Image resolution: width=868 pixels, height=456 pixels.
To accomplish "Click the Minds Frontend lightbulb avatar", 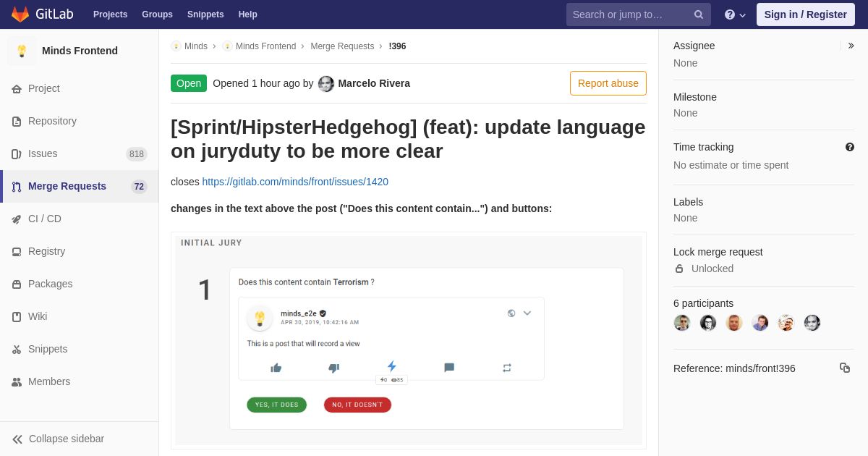I will [x=22, y=51].
